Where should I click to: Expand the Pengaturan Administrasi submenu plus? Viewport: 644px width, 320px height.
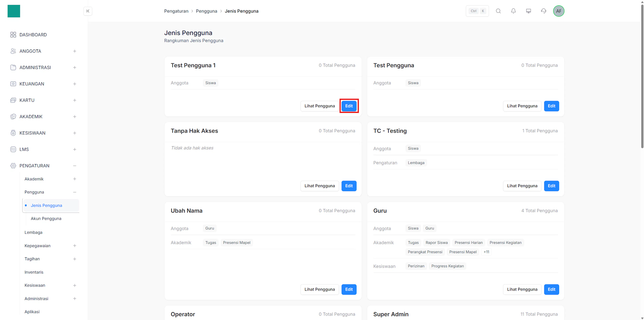tap(74, 299)
